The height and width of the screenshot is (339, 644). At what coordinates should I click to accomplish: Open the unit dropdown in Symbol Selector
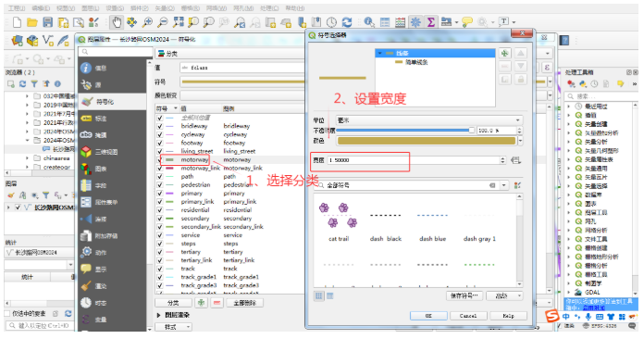(x=429, y=120)
